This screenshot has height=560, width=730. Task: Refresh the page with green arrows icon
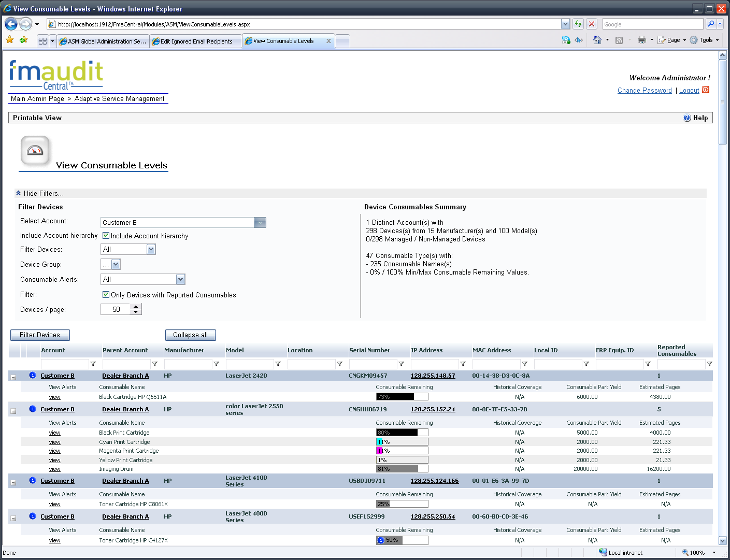click(x=578, y=24)
